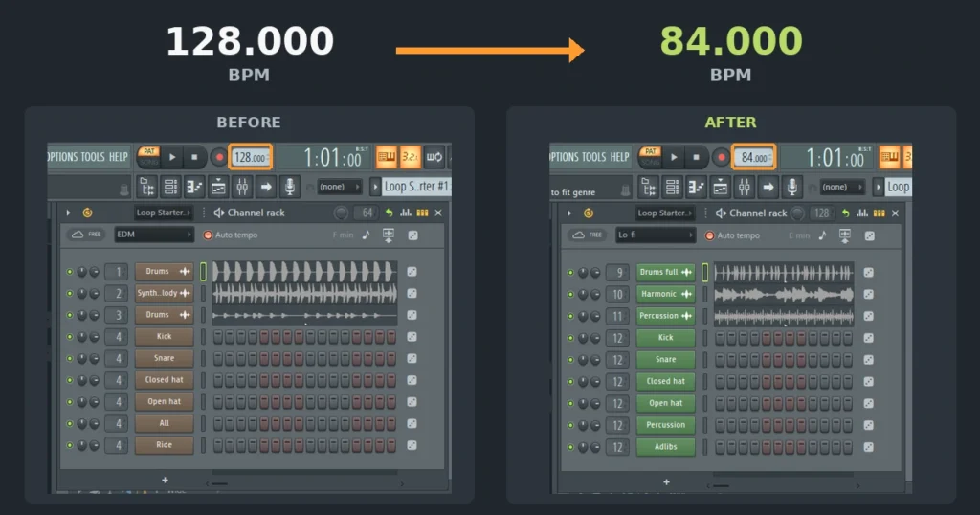The height and width of the screenshot is (515, 980).
Task: Toggle the 3.2 countdown icon in BEFORE
Action: click(x=410, y=157)
